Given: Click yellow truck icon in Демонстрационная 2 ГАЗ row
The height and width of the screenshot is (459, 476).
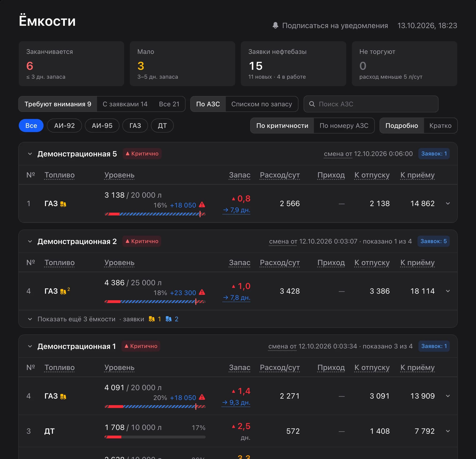Looking at the screenshot, I should click(63, 292).
